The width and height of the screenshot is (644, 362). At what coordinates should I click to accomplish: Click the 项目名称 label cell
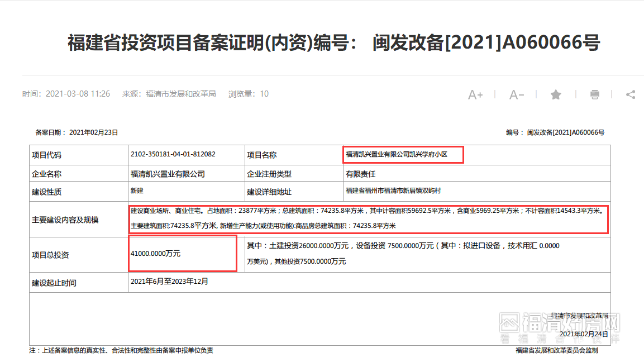pyautogui.click(x=294, y=155)
